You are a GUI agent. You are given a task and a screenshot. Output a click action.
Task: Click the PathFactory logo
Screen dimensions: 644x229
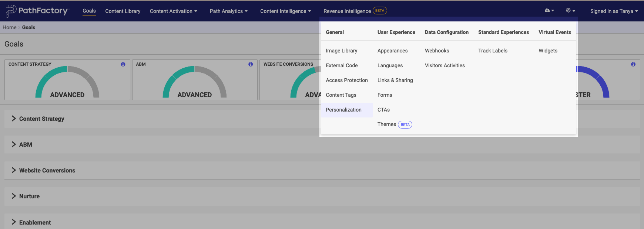[x=37, y=11]
